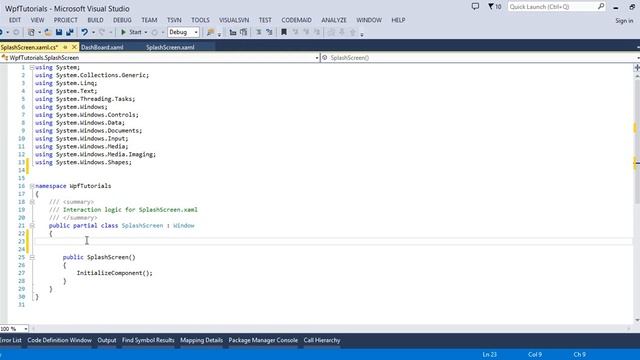Open the Output panel tab
The width and height of the screenshot is (640, 360).
click(x=107, y=340)
